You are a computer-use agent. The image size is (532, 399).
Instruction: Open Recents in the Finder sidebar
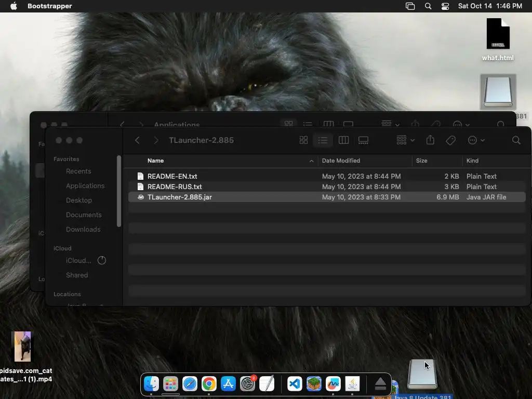[78, 171]
